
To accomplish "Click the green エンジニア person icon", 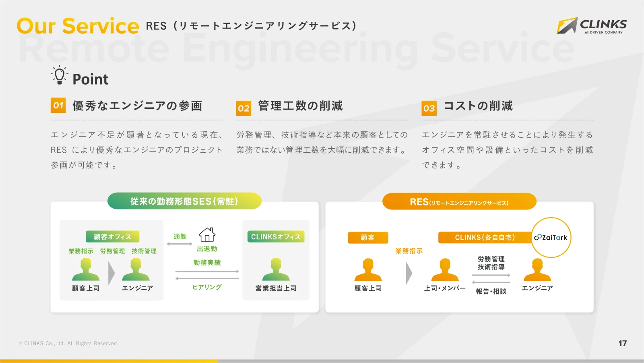I will tap(136, 269).
